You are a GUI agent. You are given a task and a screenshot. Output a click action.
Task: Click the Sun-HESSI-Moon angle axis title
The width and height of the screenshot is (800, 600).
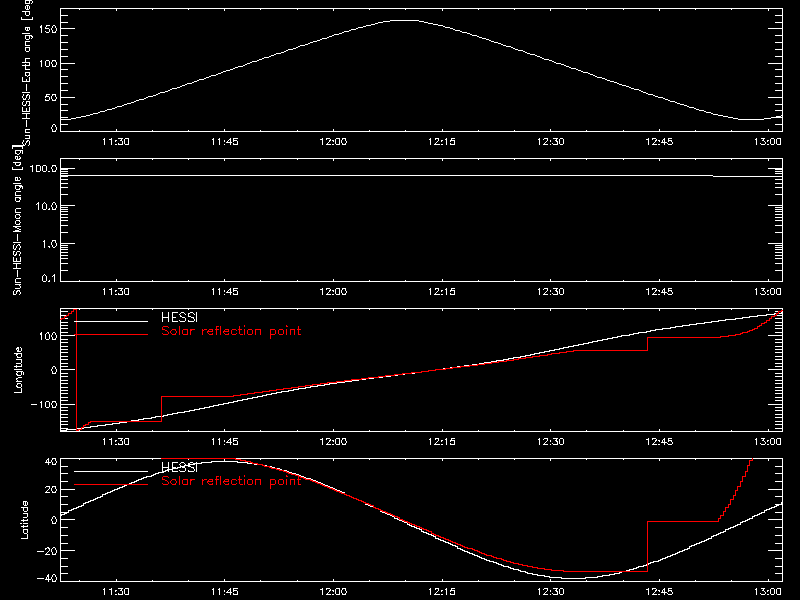[17, 220]
